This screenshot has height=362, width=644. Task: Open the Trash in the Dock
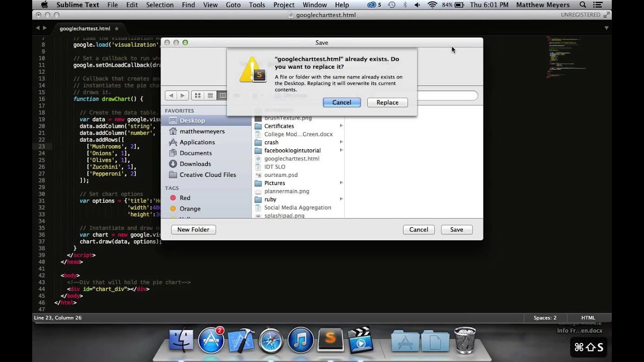pyautogui.click(x=465, y=340)
